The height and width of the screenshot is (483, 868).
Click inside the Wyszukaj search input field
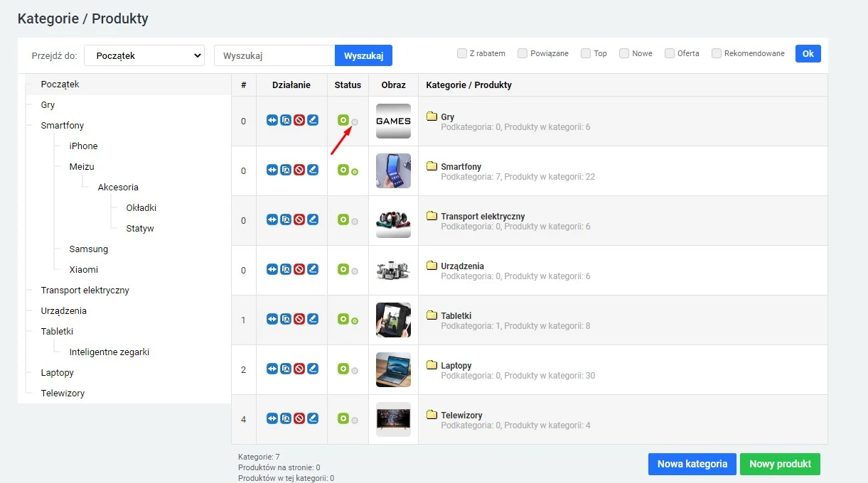[274, 55]
